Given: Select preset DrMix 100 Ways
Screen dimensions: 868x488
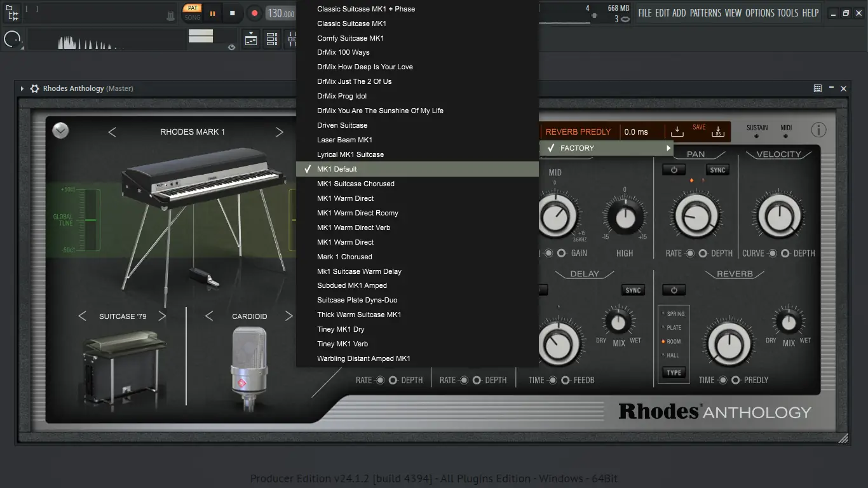Looking at the screenshot, I should pyautogui.click(x=417, y=52).
